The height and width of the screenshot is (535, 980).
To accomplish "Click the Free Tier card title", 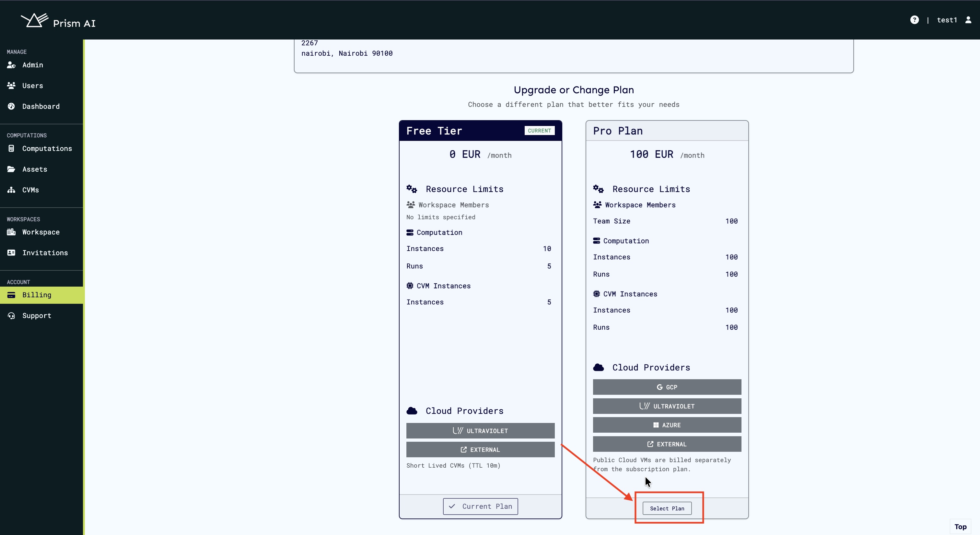I will (434, 131).
